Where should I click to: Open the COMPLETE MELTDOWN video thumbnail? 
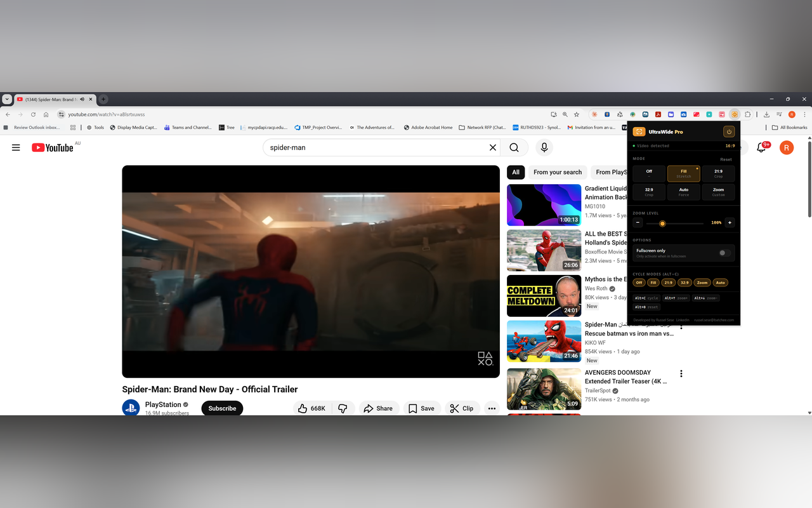click(544, 295)
